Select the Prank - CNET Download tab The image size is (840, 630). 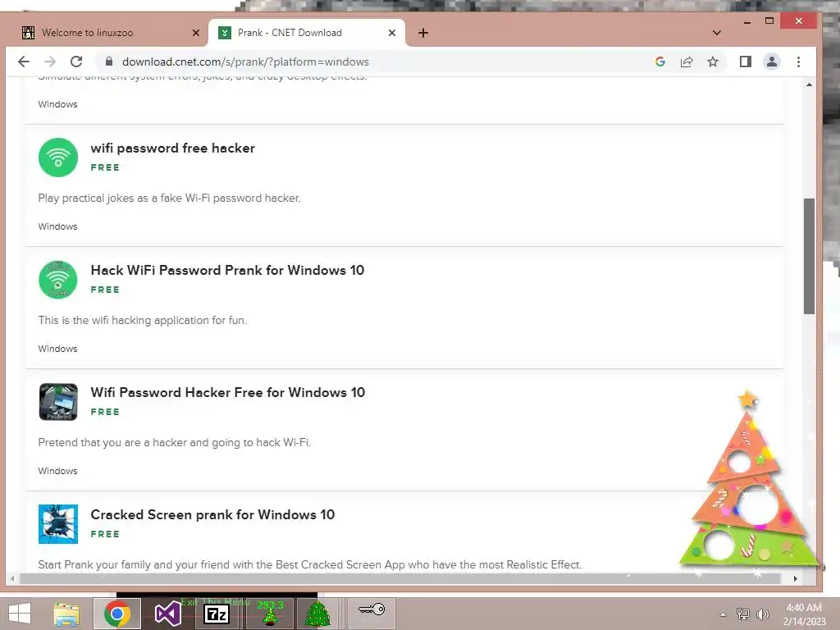coord(305,33)
